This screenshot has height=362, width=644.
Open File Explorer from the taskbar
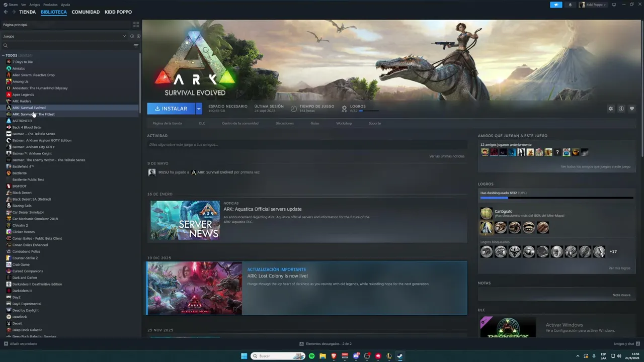pos(323,356)
